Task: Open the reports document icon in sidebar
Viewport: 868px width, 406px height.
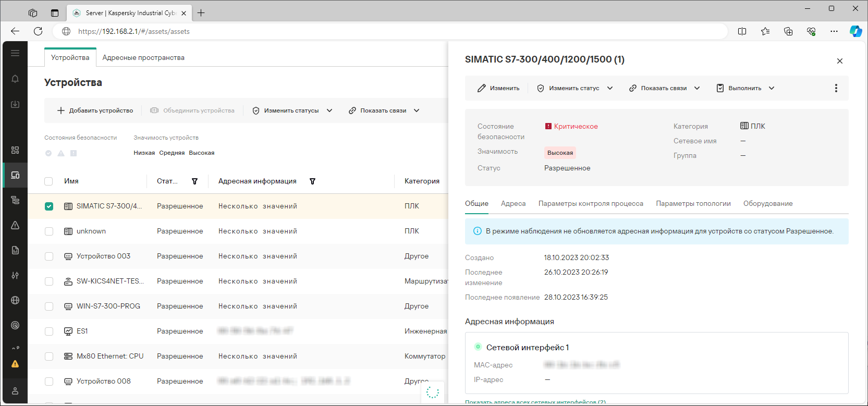Action: pyautogui.click(x=15, y=250)
